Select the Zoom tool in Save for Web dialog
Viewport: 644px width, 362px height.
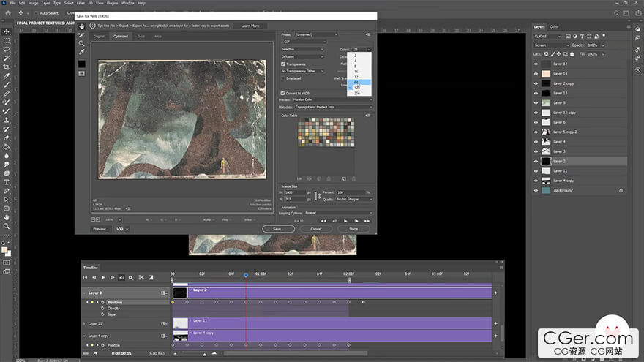(x=82, y=43)
